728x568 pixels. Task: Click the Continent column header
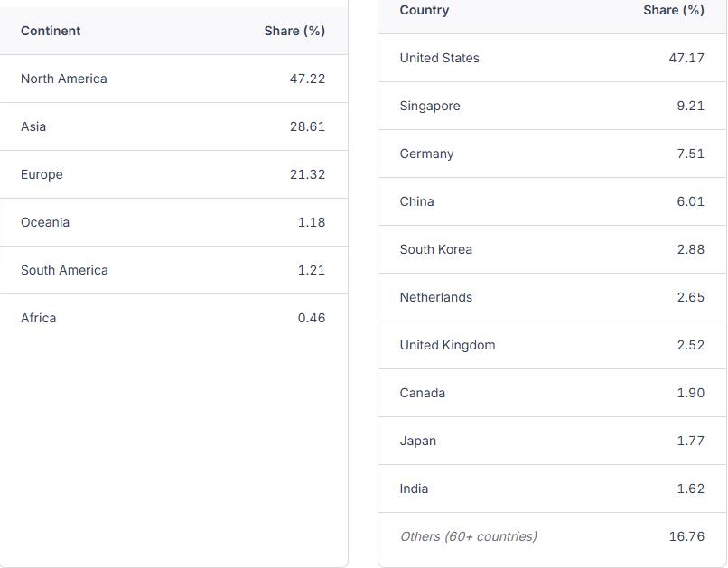(51, 31)
